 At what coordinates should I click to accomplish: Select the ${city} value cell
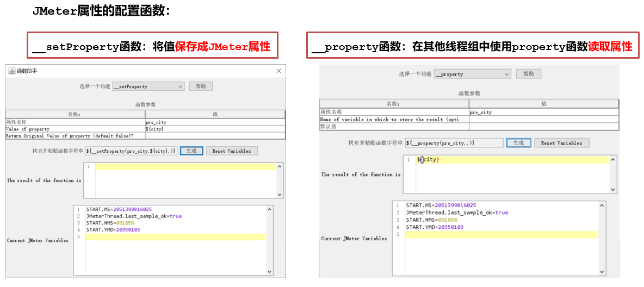pyautogui.click(x=215, y=129)
